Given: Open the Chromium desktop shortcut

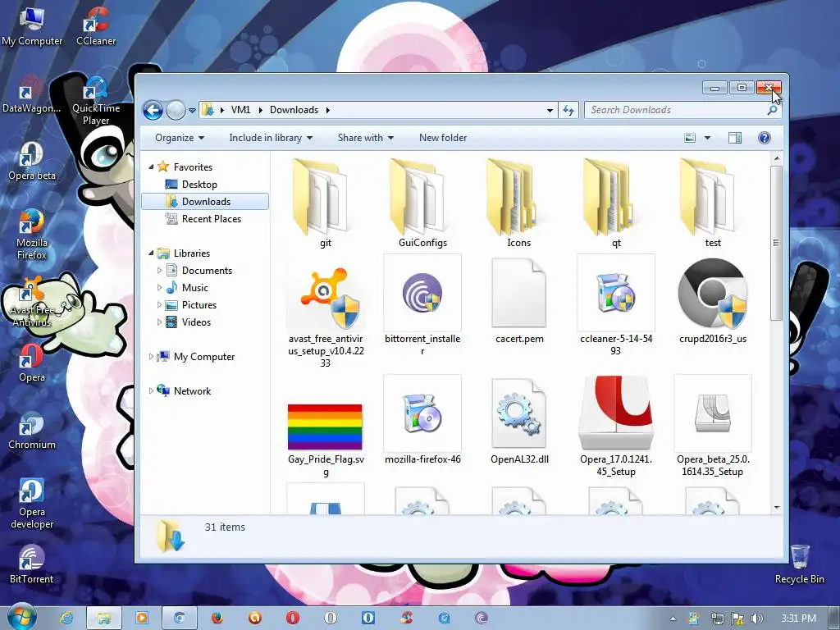Looking at the screenshot, I should (x=32, y=430).
